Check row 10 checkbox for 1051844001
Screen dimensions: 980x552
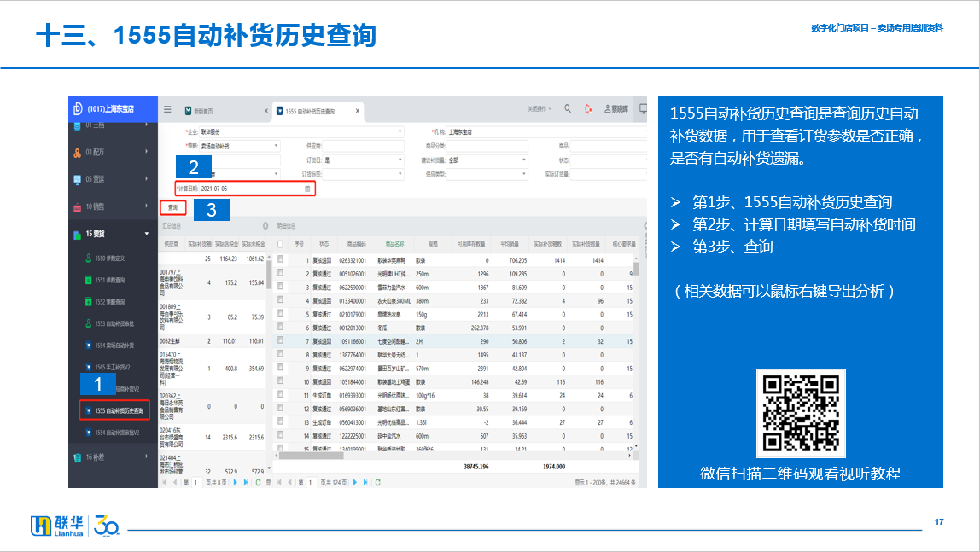coord(281,381)
